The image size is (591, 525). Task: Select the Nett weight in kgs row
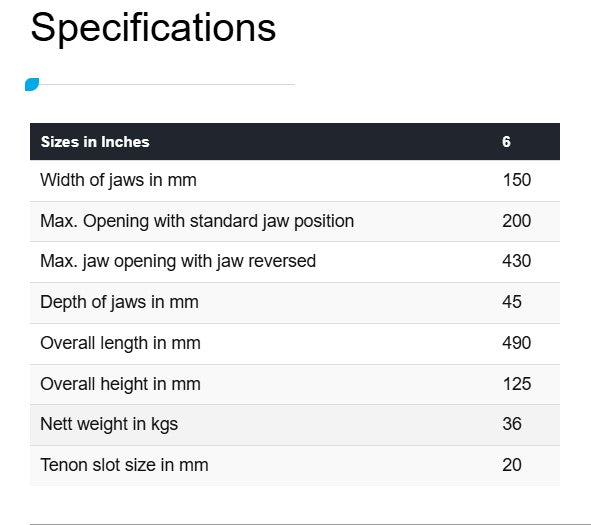pos(295,425)
